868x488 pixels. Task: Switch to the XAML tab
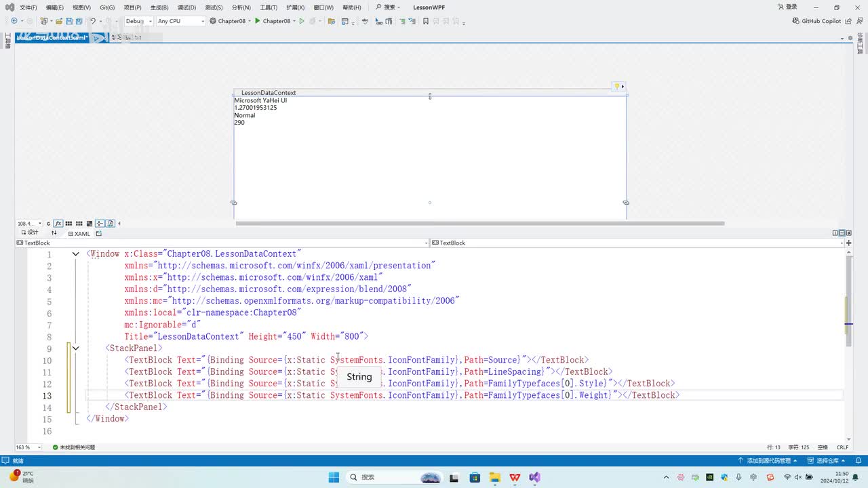click(79, 233)
